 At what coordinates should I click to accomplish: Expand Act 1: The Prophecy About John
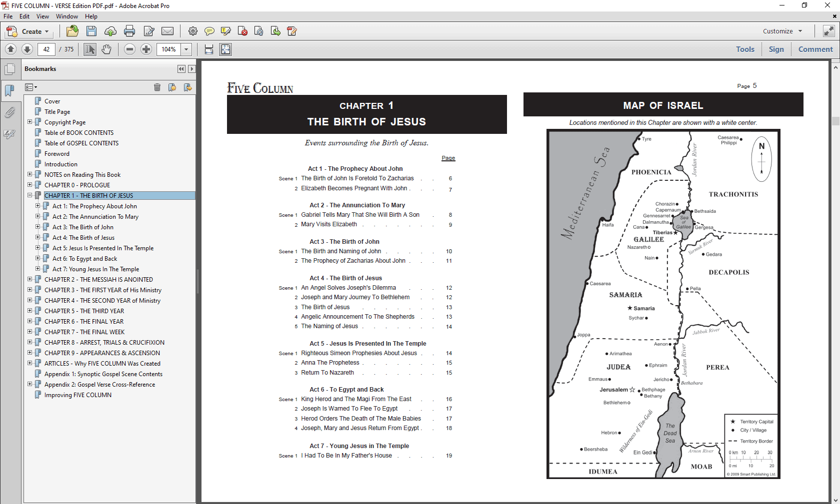[37, 206]
